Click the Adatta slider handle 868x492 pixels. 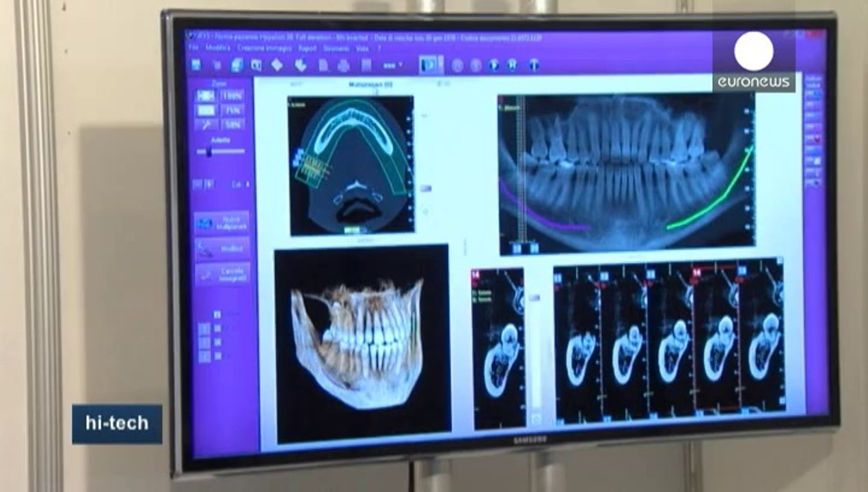[208, 152]
